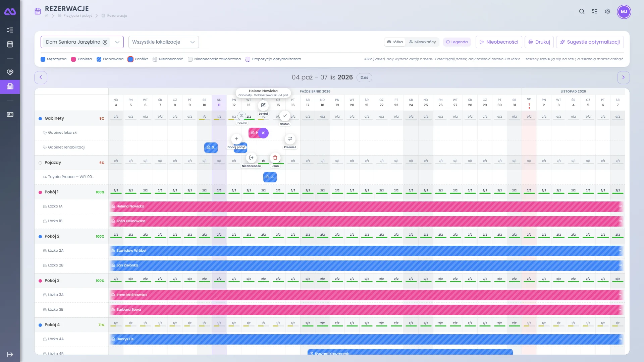Toggle the Legenda button
This screenshot has height=362, width=644.
coord(457,42)
